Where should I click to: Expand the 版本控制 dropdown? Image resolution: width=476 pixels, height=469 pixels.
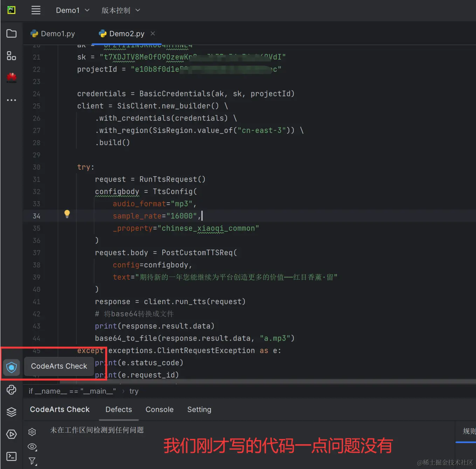(x=120, y=10)
